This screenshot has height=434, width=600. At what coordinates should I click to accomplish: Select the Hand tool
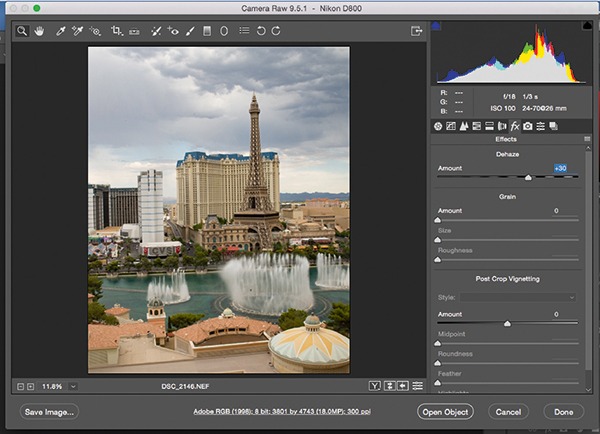tap(39, 31)
